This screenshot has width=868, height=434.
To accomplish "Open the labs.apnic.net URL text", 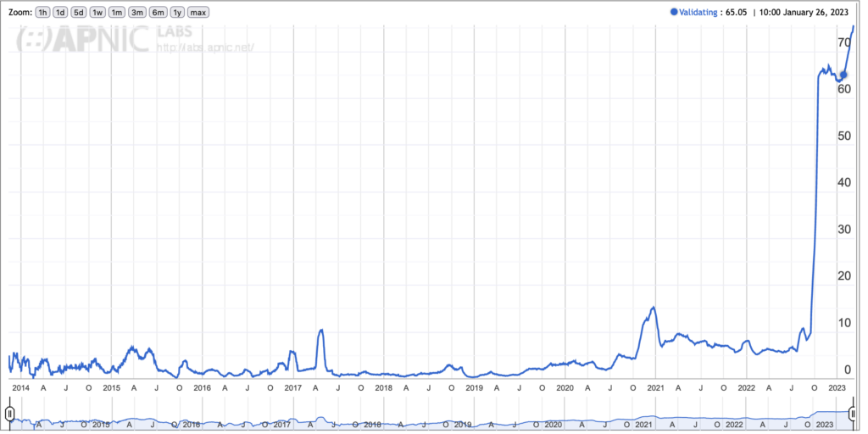I will click(206, 48).
